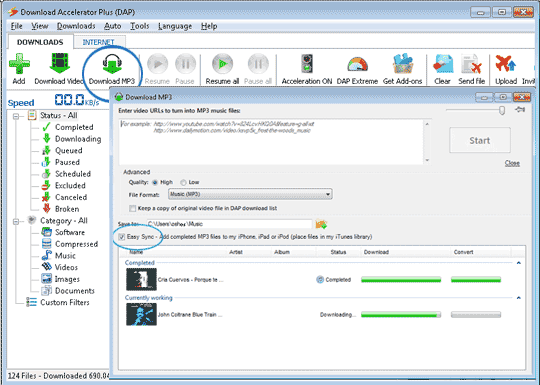Click the Add download icon
The width and height of the screenshot is (540, 385).
click(19, 64)
